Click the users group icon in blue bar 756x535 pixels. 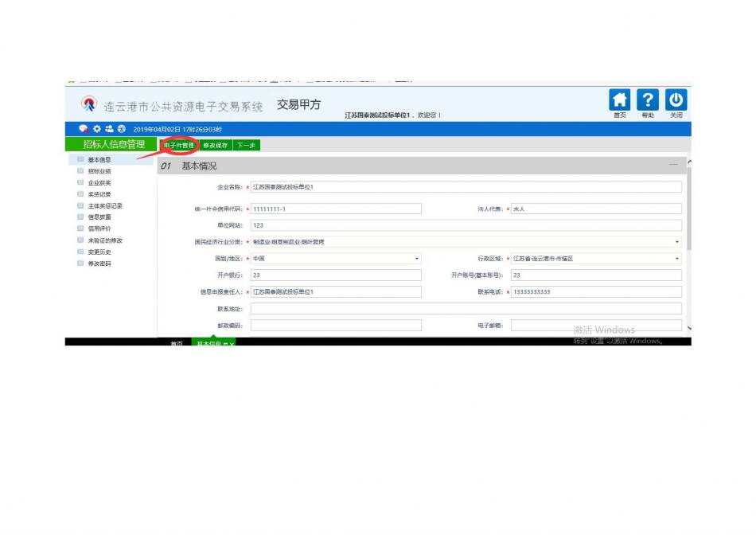click(108, 128)
